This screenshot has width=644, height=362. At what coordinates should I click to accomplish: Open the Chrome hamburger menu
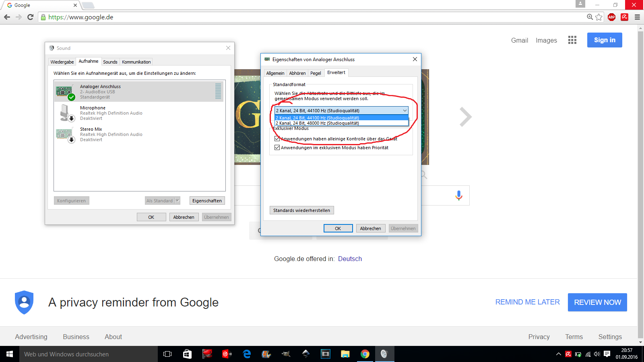pos(637,17)
